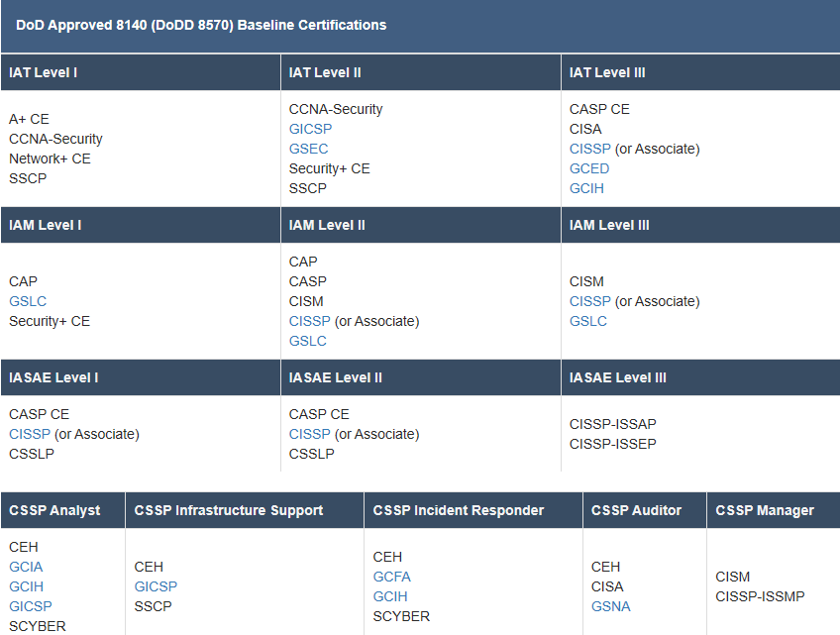840x635 pixels.
Task: Click the CSSP Analyst column header
Action: tap(62, 510)
